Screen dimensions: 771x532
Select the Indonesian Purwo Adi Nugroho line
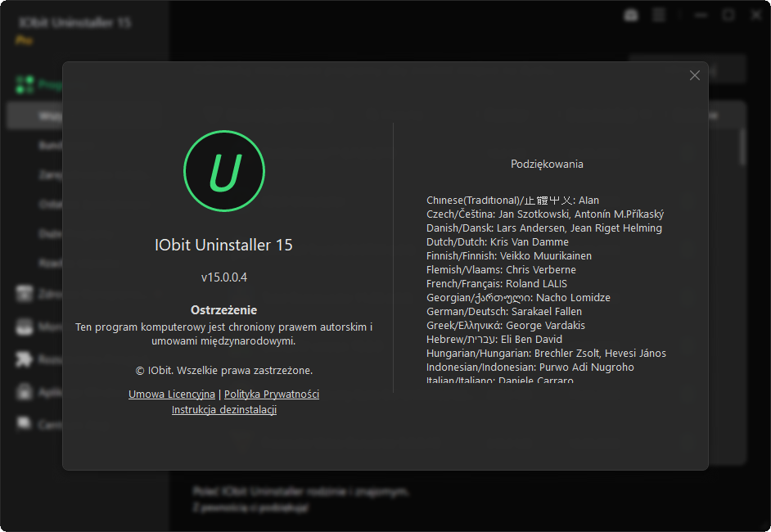click(x=530, y=367)
